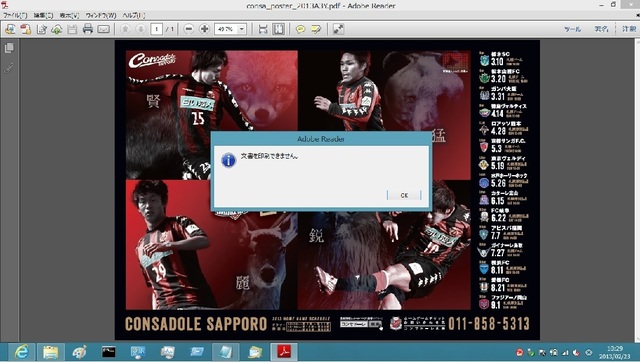Open the ヘルプ menu
This screenshot has height=362, width=640.
point(134,16)
